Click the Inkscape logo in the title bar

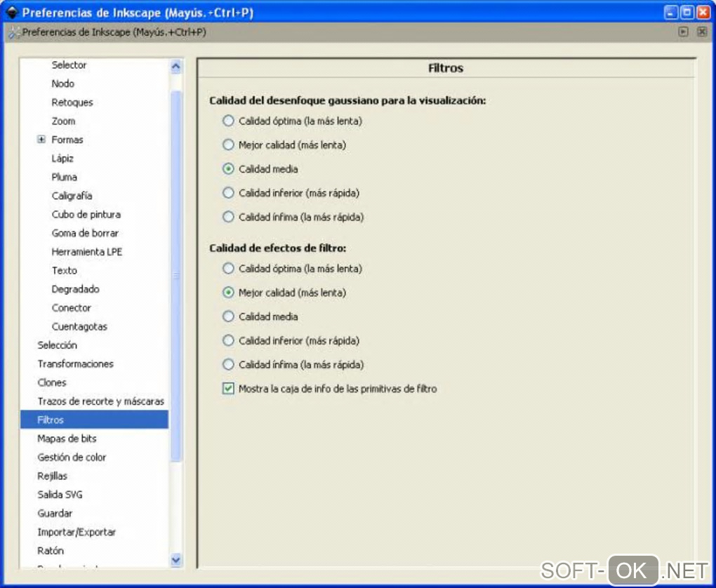click(x=11, y=13)
